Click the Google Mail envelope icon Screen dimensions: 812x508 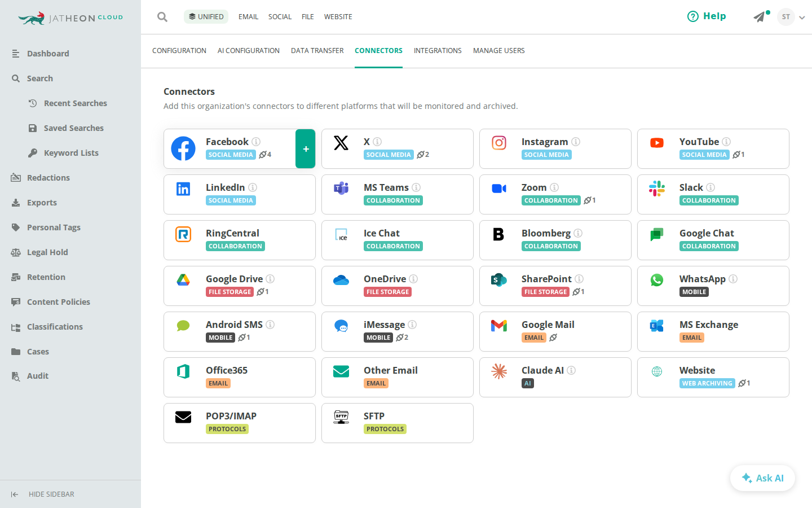499,326
